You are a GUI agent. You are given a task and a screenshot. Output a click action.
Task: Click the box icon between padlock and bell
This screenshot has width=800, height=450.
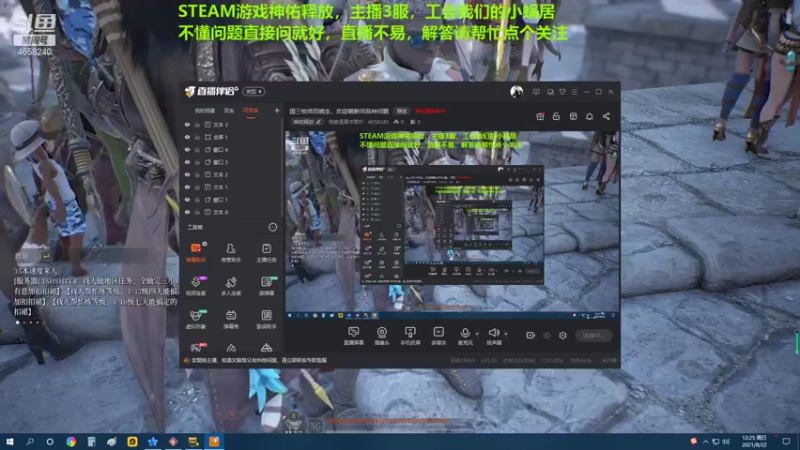573,116
